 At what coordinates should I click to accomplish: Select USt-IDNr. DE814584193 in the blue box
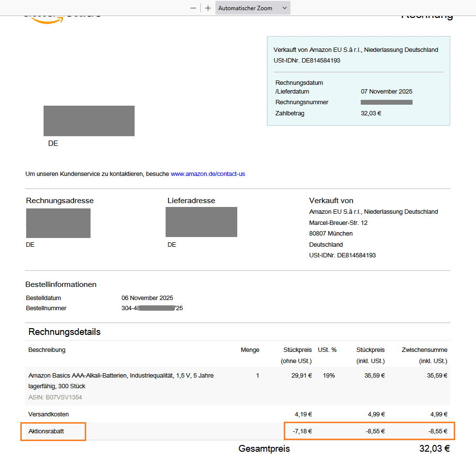(x=307, y=61)
